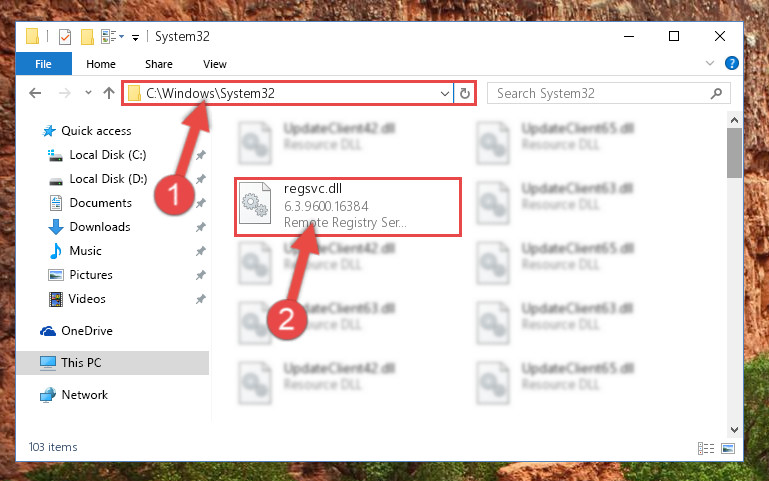Expand the address bar history dropdown
This screenshot has height=481, width=769.
click(444, 93)
